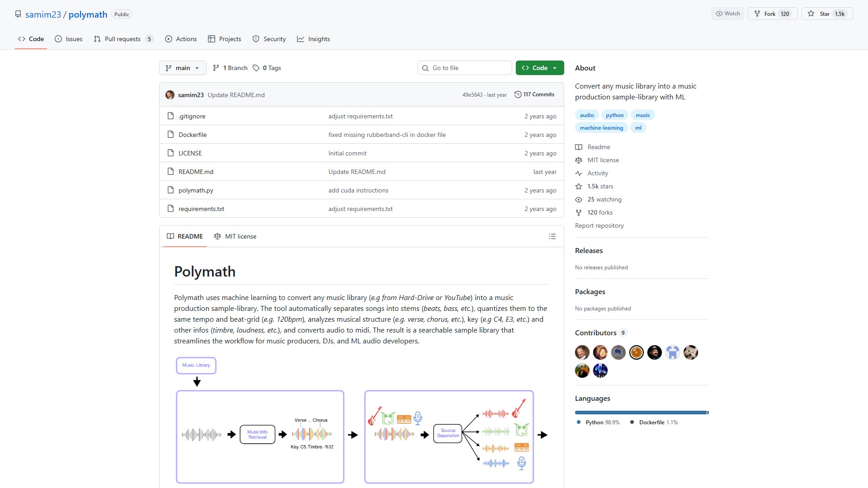Click samim23 avatar in latest commit
The image size is (868, 488).
tap(170, 95)
